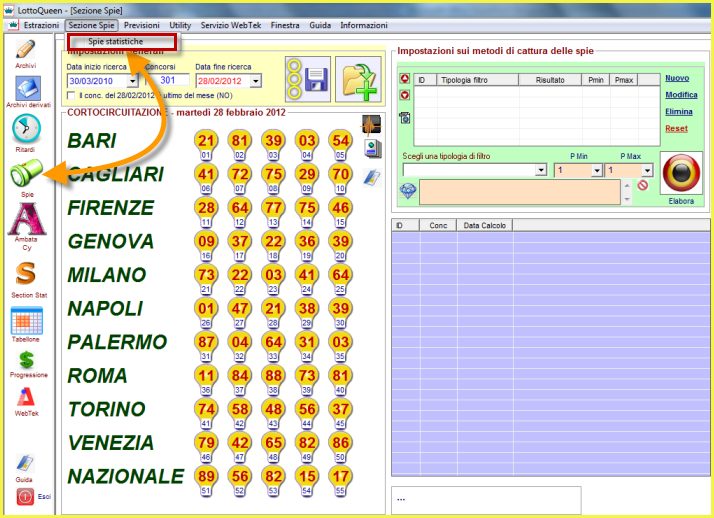The image size is (714, 518).
Task: Click the Conc column header
Action: coord(438,225)
